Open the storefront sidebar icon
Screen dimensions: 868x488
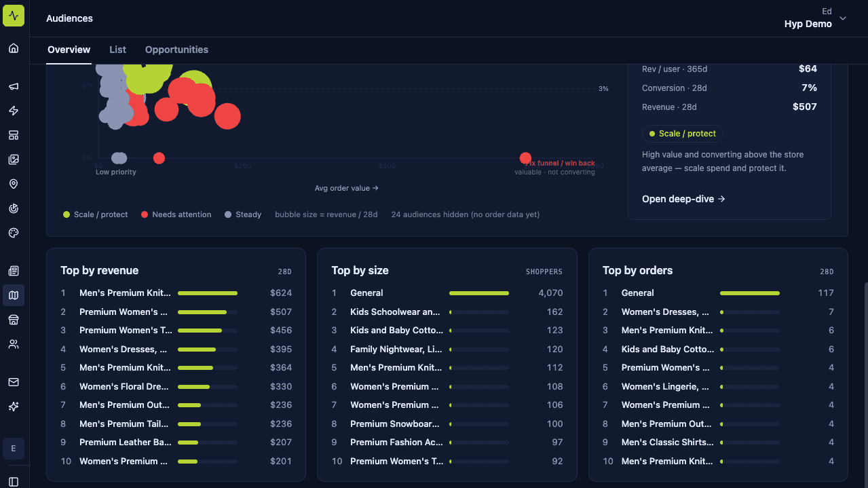pos(14,320)
